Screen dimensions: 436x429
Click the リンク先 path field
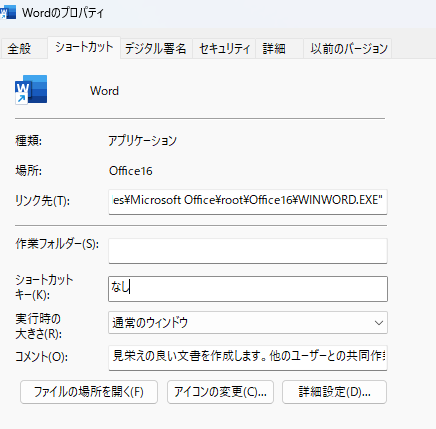(x=248, y=202)
